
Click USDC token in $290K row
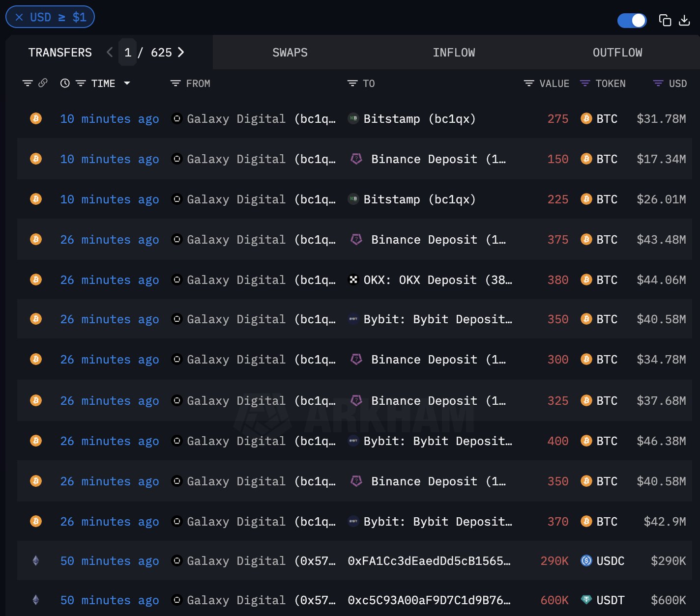tap(610, 561)
